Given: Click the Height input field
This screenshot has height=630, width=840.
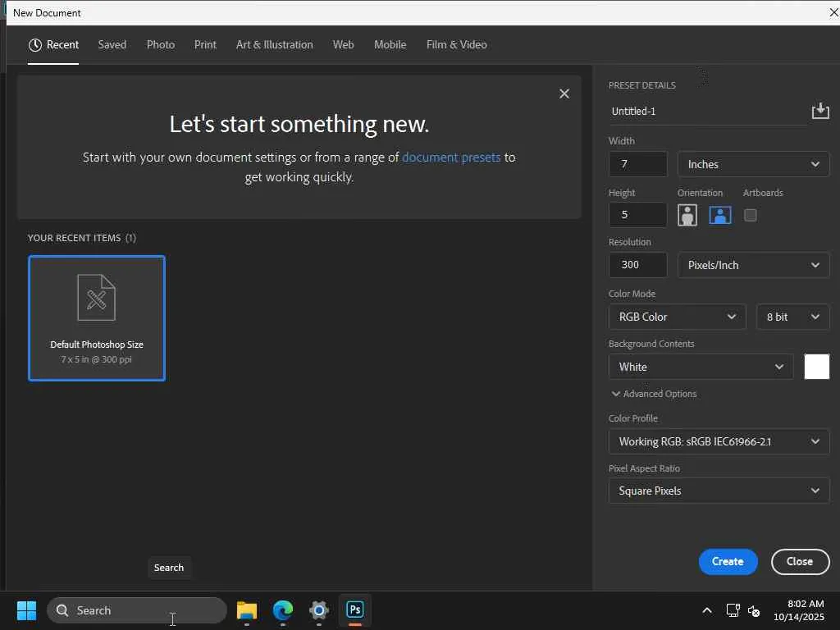Looking at the screenshot, I should pos(637,215).
